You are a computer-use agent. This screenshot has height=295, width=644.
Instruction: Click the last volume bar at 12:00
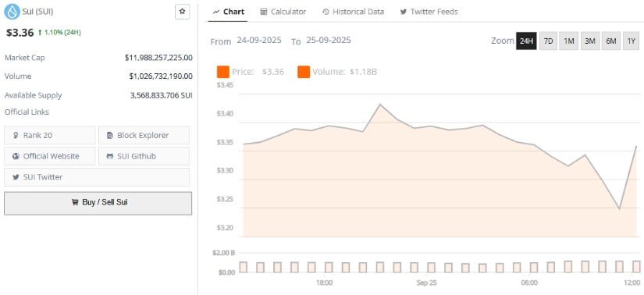[637, 267]
